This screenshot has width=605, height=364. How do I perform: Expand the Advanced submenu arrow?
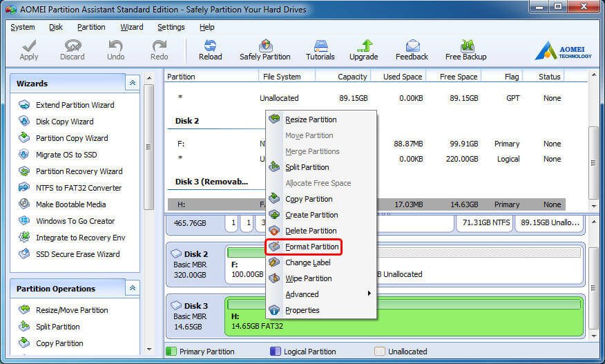[x=369, y=294]
